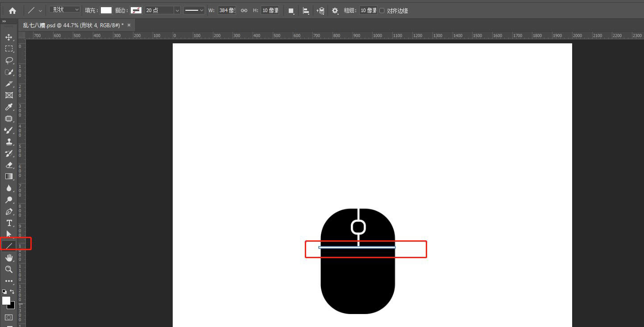The width and height of the screenshot is (644, 327).
Task: Open the background color picker
Action: click(12, 306)
